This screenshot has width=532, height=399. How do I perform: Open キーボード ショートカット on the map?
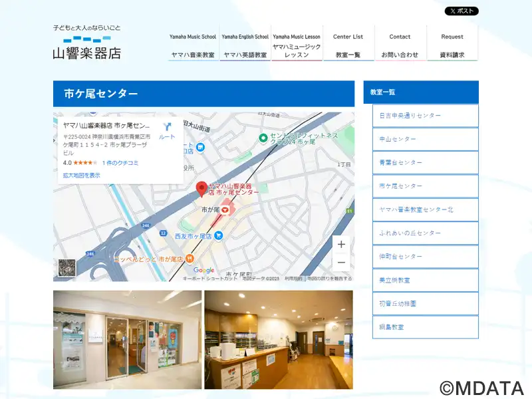[x=210, y=279]
